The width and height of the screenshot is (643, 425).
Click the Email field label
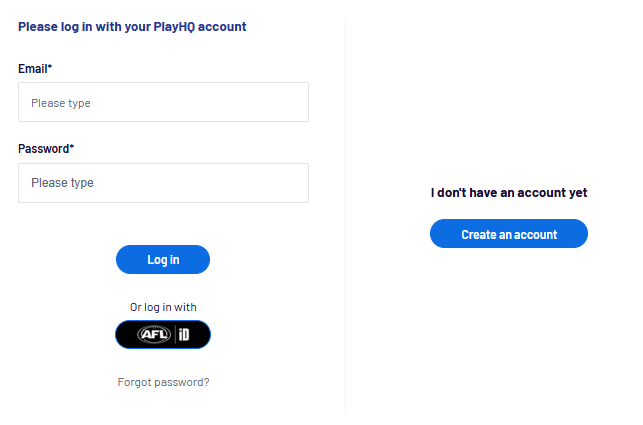click(x=33, y=68)
